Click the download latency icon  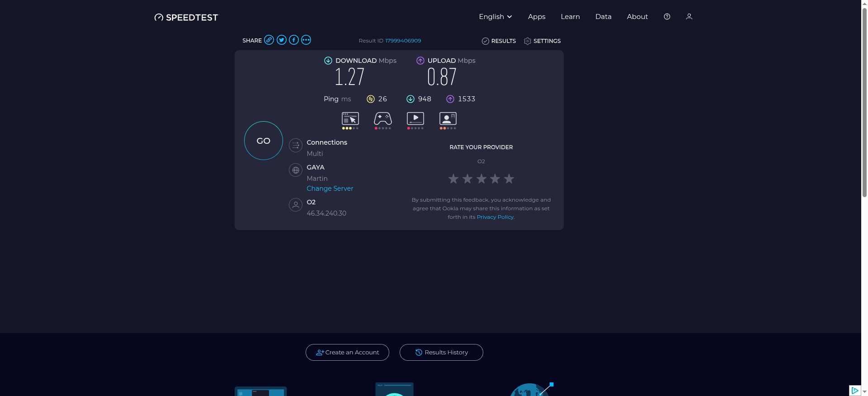point(410,99)
